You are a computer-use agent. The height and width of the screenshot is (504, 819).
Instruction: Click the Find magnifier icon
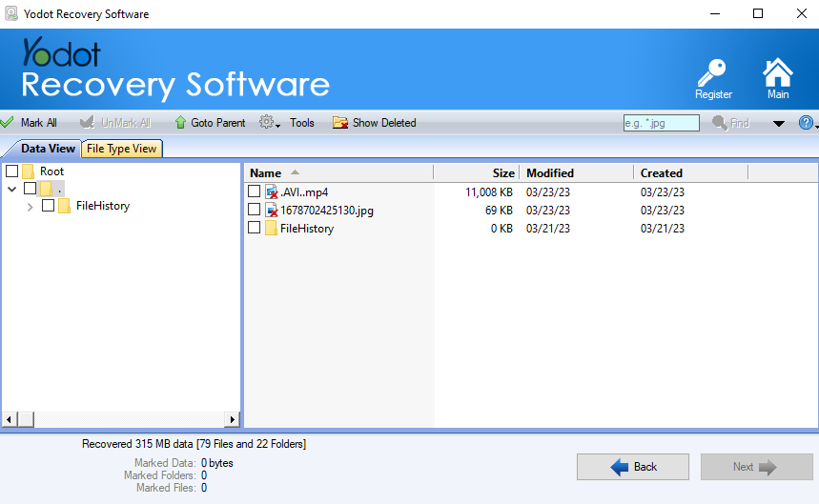click(x=719, y=123)
